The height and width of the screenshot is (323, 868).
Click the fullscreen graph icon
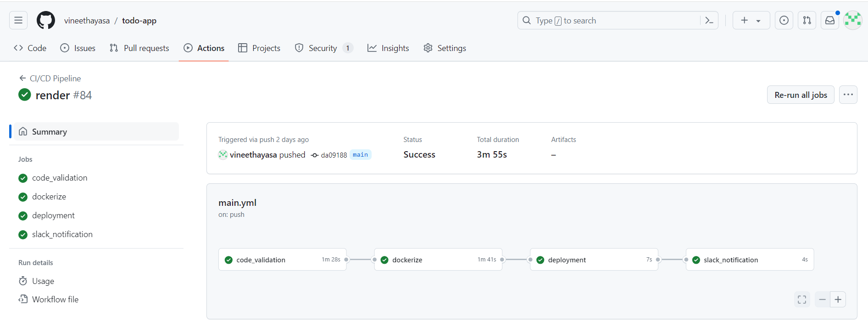pyautogui.click(x=802, y=300)
